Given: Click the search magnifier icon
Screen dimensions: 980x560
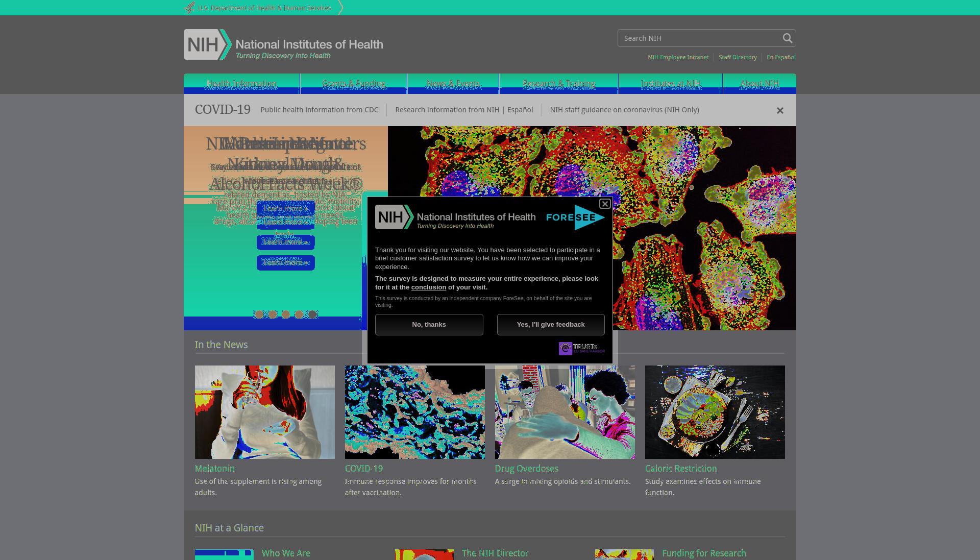Looking at the screenshot, I should point(787,38).
